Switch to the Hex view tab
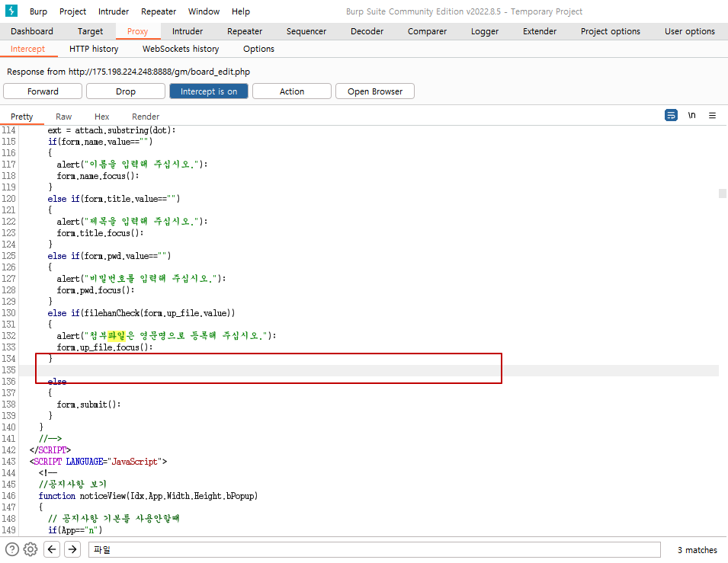Viewport: 728px width, 563px height. click(101, 117)
